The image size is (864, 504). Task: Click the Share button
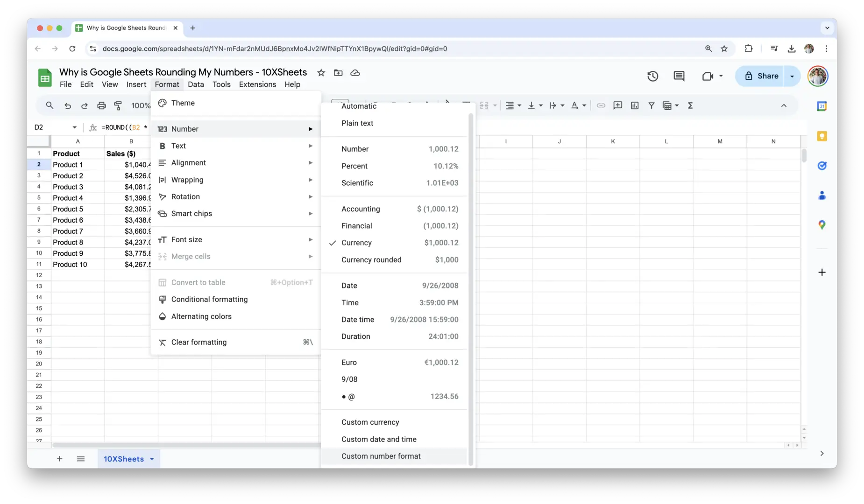pos(761,76)
